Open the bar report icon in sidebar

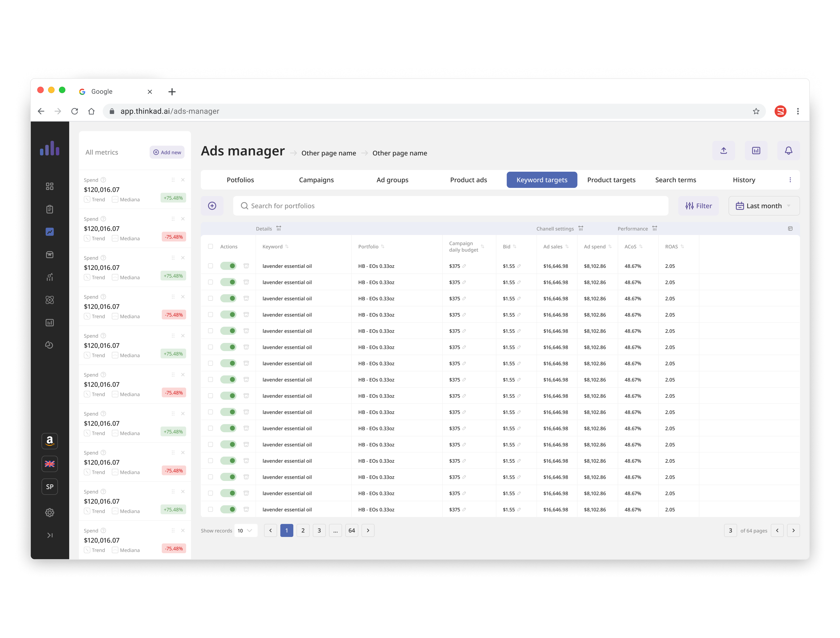50,323
